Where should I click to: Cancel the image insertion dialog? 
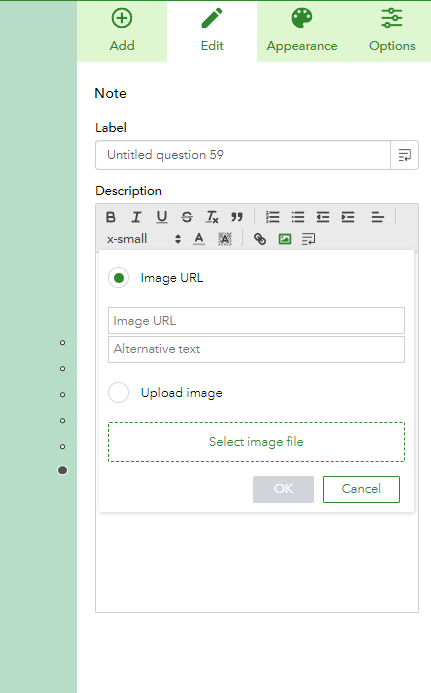coord(361,489)
